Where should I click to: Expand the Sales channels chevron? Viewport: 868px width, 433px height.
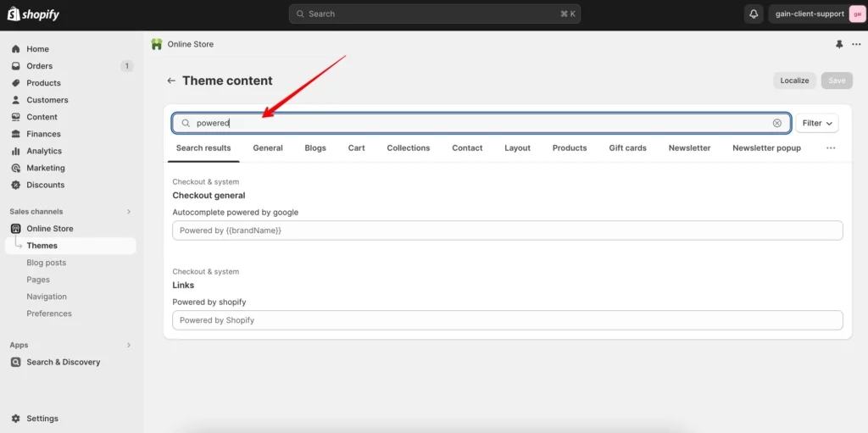129,212
